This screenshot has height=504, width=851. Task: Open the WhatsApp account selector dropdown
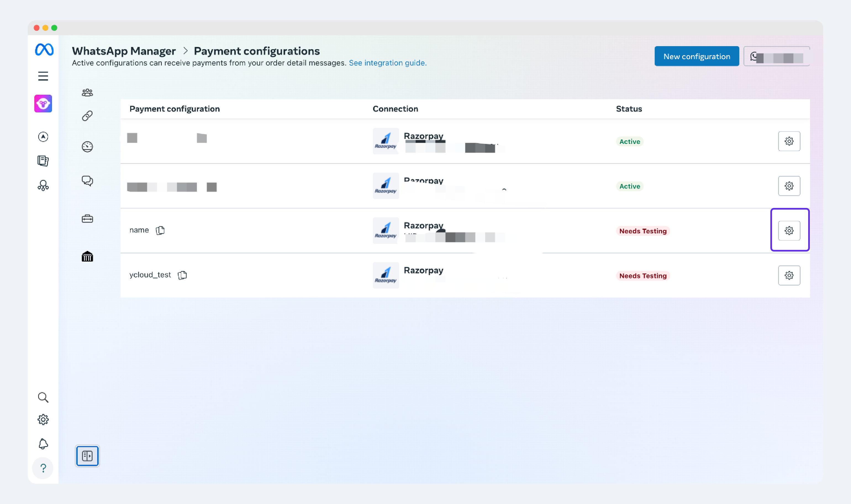pyautogui.click(x=777, y=56)
